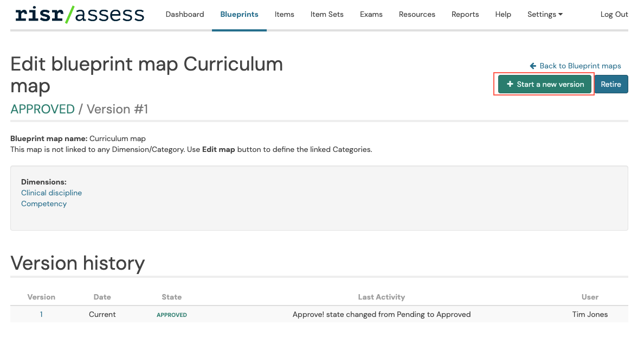This screenshot has width=644, height=337.
Task: Navigate to the Resources page
Action: (417, 14)
